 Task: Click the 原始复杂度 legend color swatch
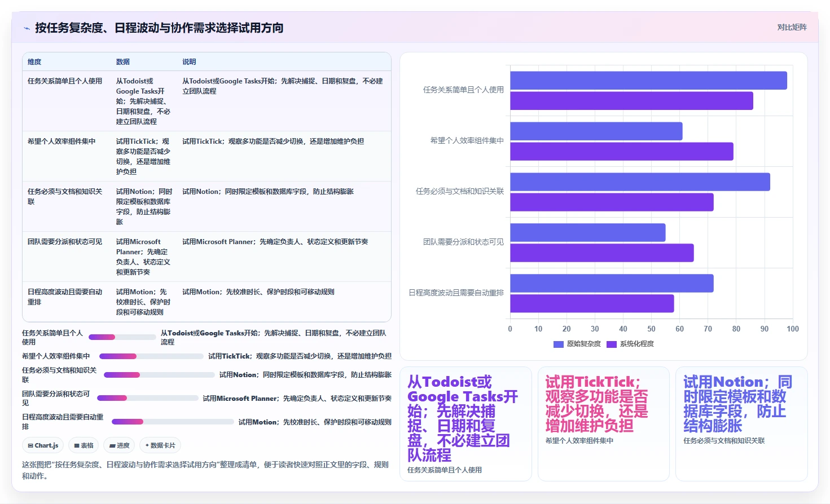pyautogui.click(x=559, y=344)
